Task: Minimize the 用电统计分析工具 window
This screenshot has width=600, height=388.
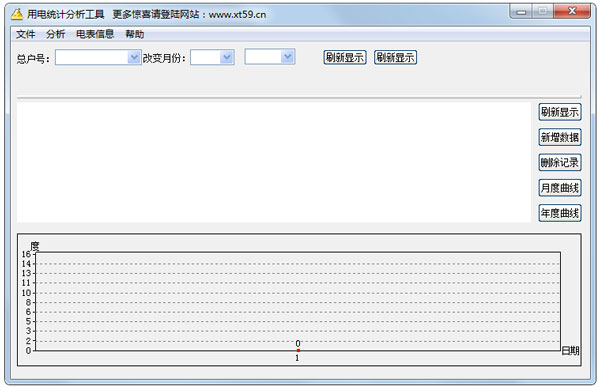Action: 521,11
